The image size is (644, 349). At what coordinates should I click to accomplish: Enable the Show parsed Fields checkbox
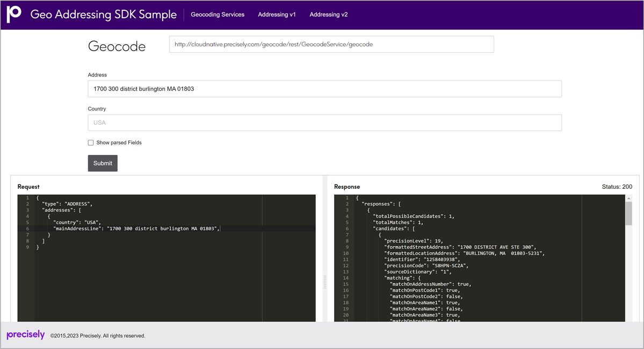91,143
